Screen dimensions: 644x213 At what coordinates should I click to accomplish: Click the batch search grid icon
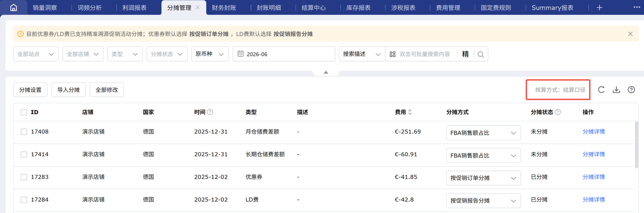click(x=392, y=54)
